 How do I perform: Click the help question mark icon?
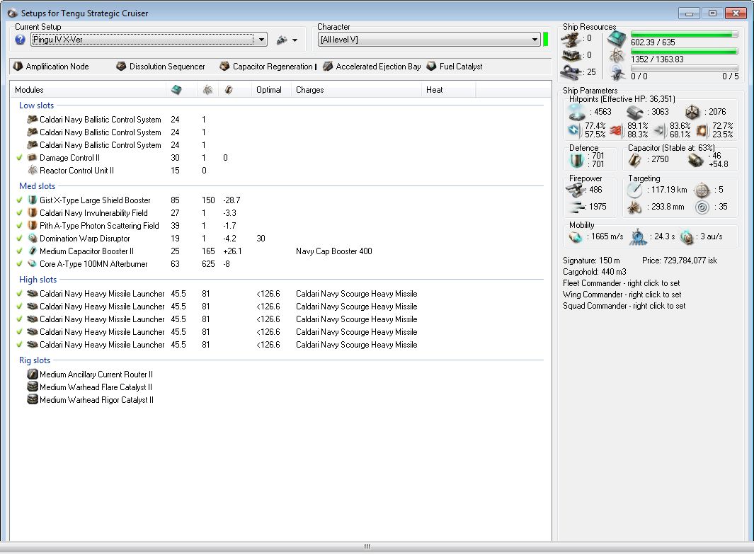point(20,40)
